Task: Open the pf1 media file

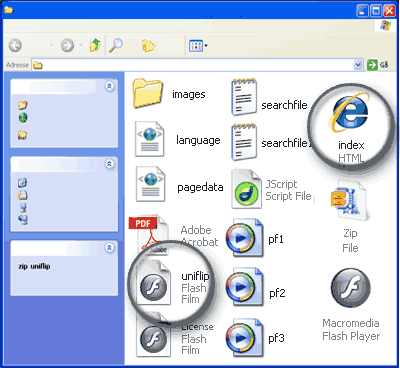Action: click(245, 238)
